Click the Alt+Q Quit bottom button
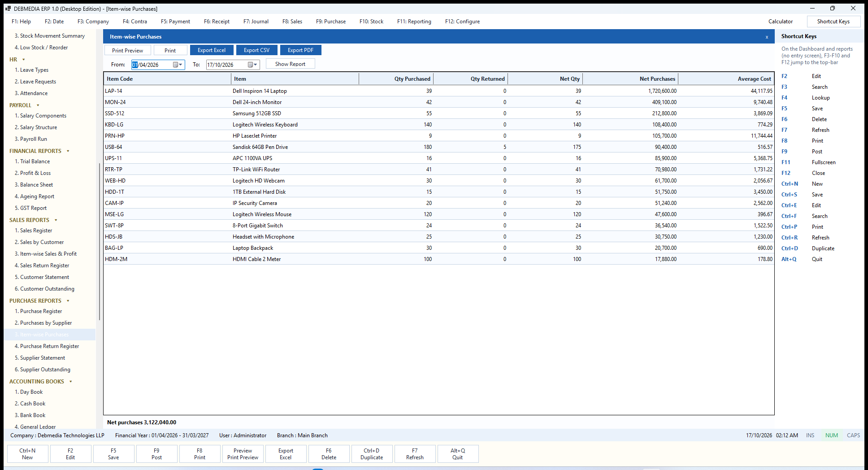This screenshot has height=470, width=868. 458,454
